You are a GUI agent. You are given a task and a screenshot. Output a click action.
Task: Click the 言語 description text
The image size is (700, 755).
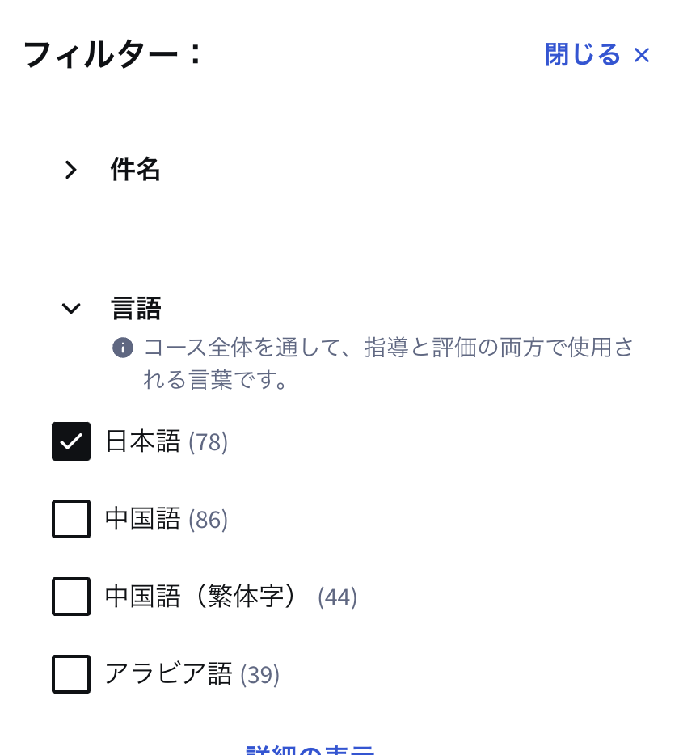click(x=388, y=364)
